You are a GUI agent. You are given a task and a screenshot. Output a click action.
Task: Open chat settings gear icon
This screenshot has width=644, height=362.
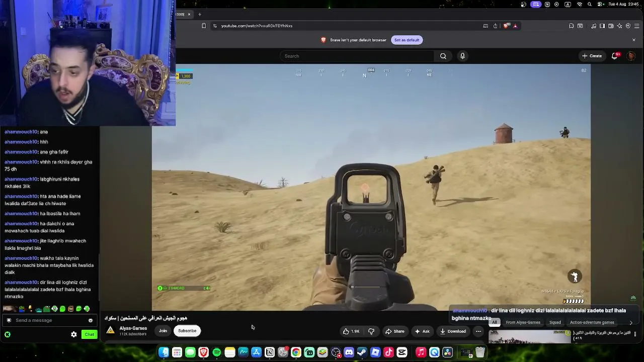[x=74, y=334]
